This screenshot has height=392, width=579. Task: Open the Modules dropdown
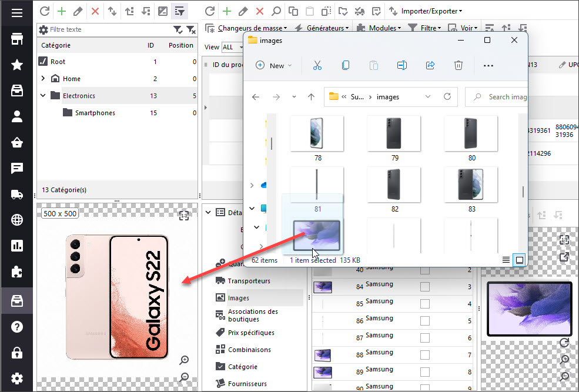tap(379, 28)
